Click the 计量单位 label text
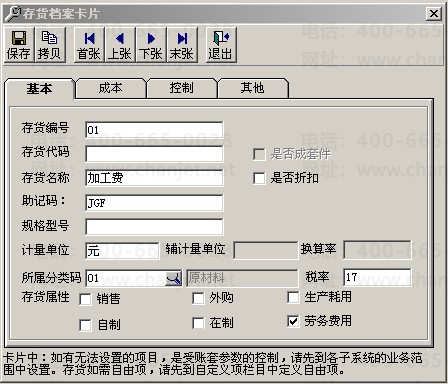 pos(46,250)
